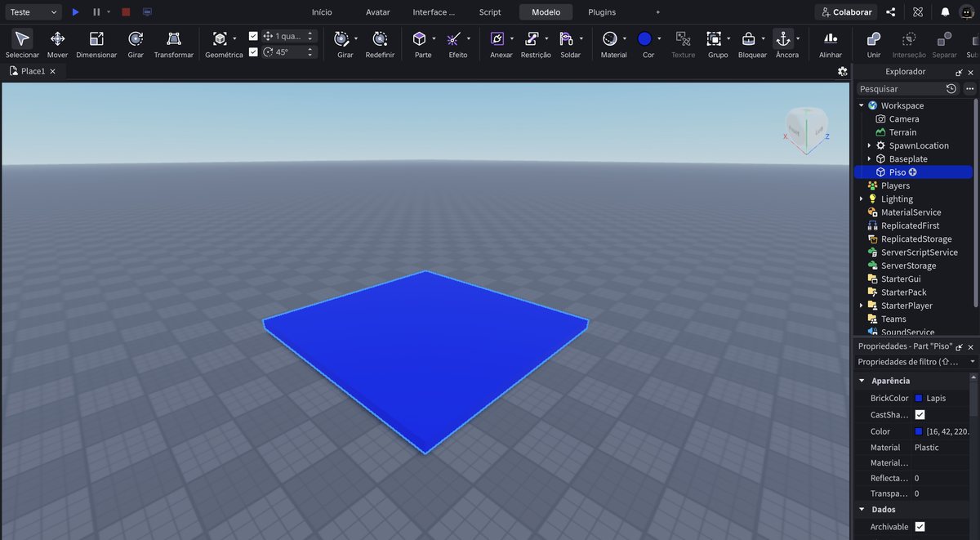Add a new ribbon tab with plus
Viewport: 980px width, 540px height.
point(658,12)
